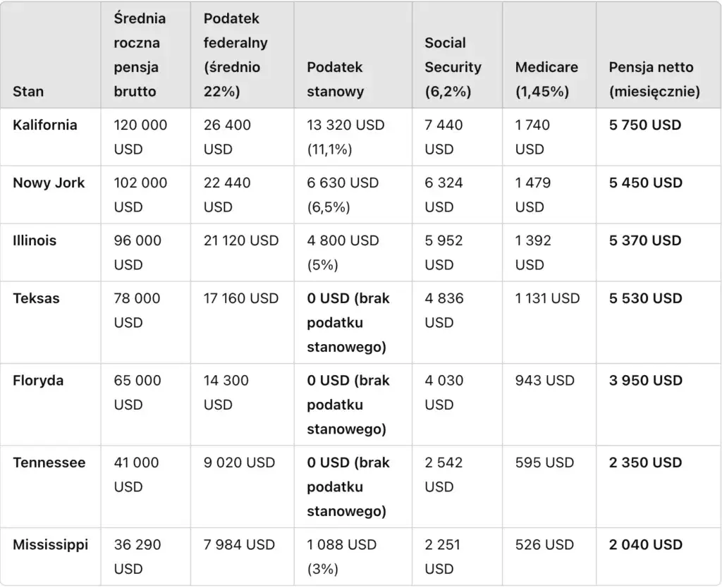Click the Teksas 0 USD state tax cell
722x588 pixels.
point(348,322)
